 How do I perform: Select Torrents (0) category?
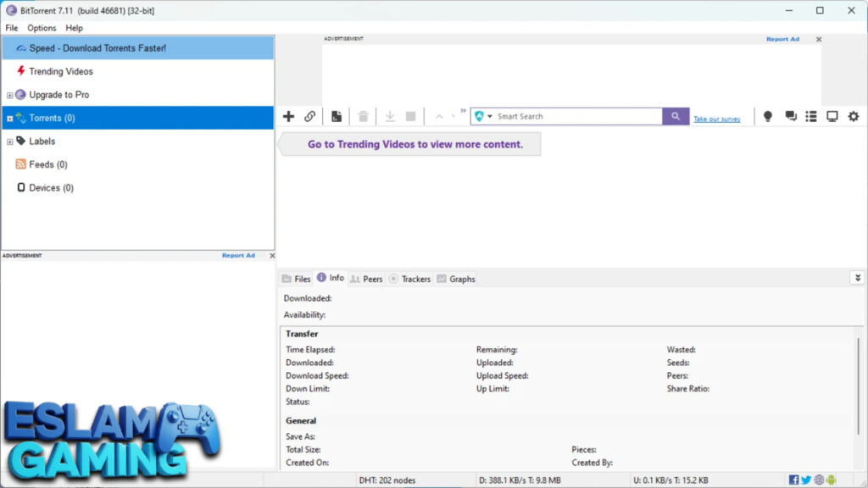(138, 118)
